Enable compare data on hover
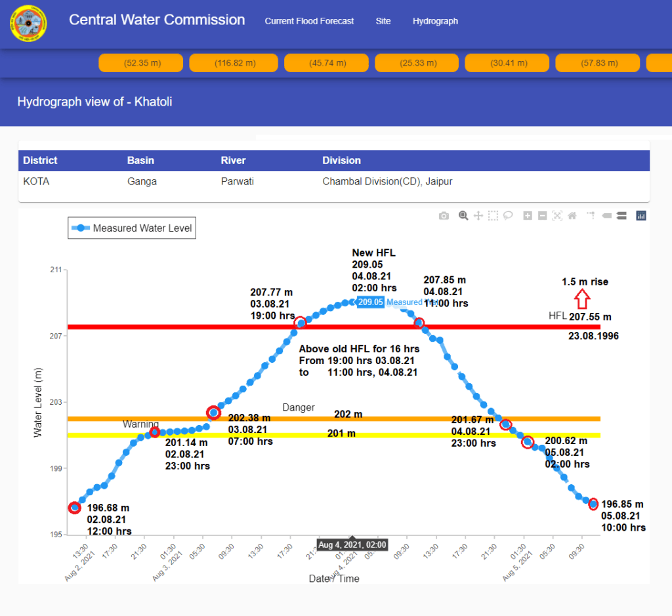The width and height of the screenshot is (672, 616). [x=621, y=216]
